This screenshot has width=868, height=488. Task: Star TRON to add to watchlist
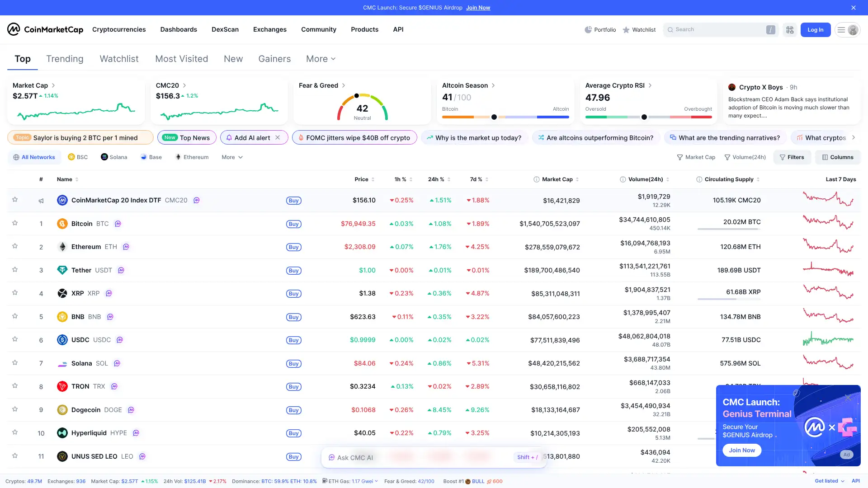click(15, 386)
